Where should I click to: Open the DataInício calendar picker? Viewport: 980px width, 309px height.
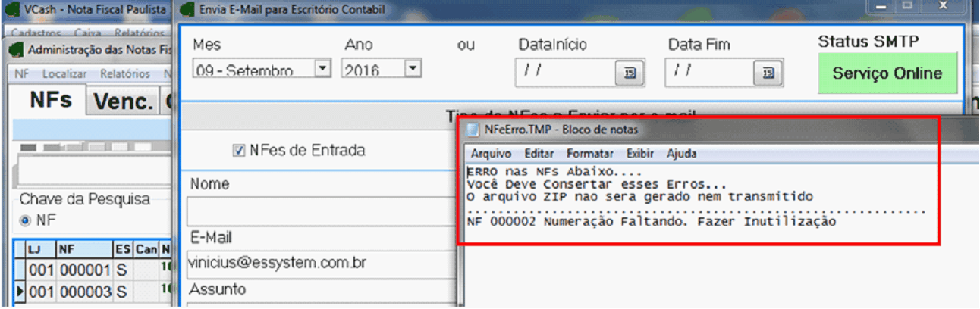(x=630, y=73)
